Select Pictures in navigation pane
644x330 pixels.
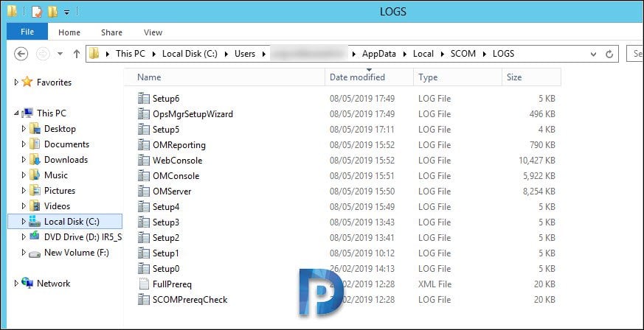coord(60,191)
